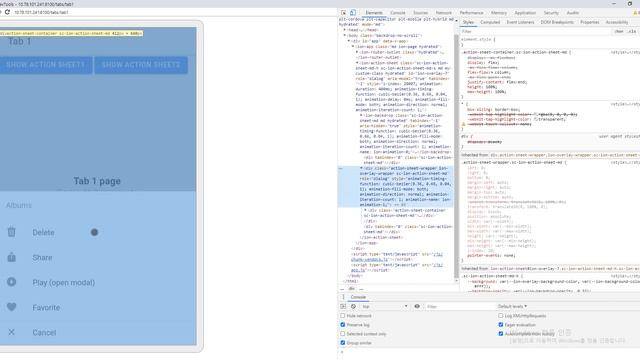
Task: Select the Event Listeners sidebar tab
Action: click(x=520, y=22)
